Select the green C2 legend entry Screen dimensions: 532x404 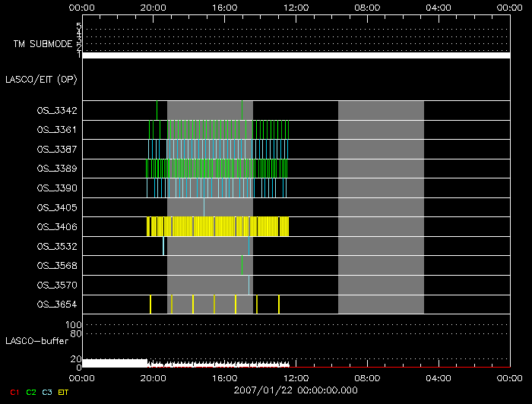pos(31,392)
